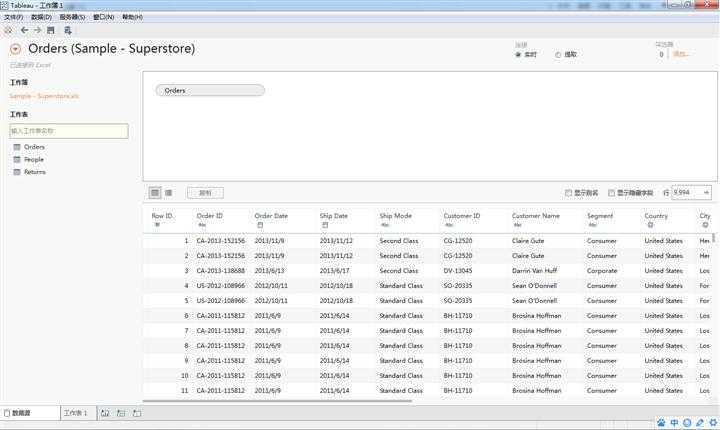The height and width of the screenshot is (430, 720).
Task: Go back with the left arrow
Action: click(x=24, y=30)
